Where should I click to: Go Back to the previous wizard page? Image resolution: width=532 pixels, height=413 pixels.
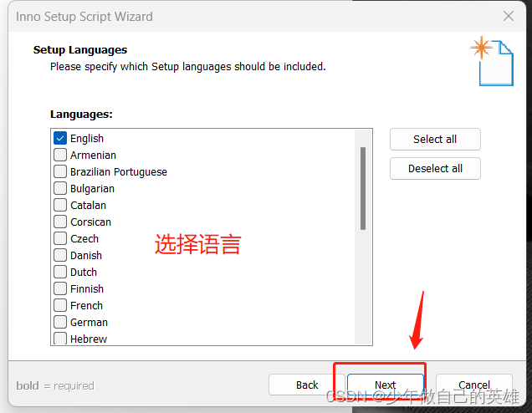pyautogui.click(x=307, y=385)
